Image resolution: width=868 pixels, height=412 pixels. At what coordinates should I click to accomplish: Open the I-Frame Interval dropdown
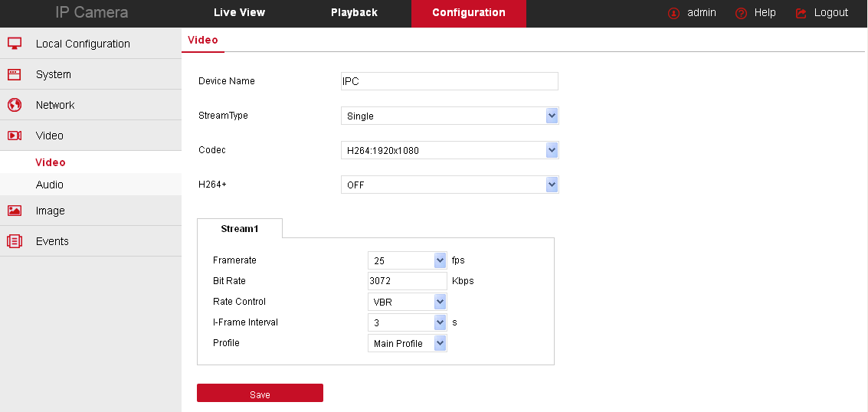coord(407,322)
